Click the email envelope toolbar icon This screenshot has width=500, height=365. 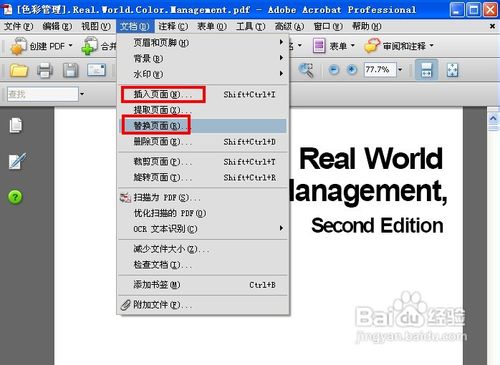coord(96,70)
